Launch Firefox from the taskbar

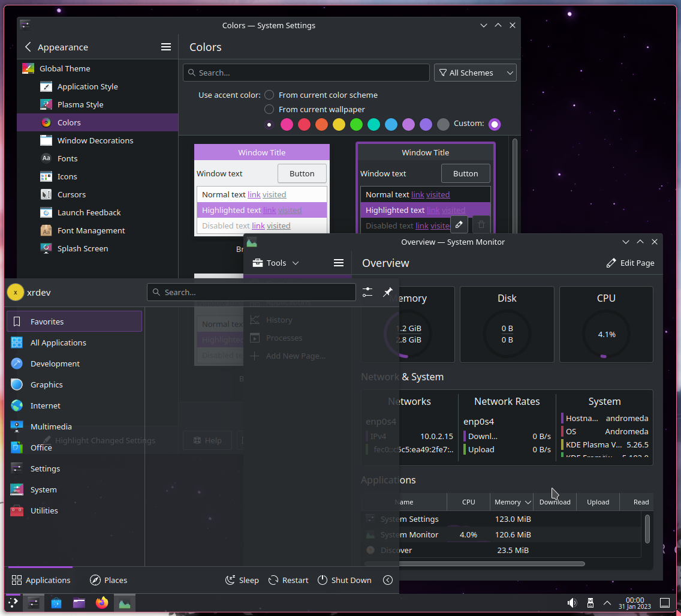102,603
